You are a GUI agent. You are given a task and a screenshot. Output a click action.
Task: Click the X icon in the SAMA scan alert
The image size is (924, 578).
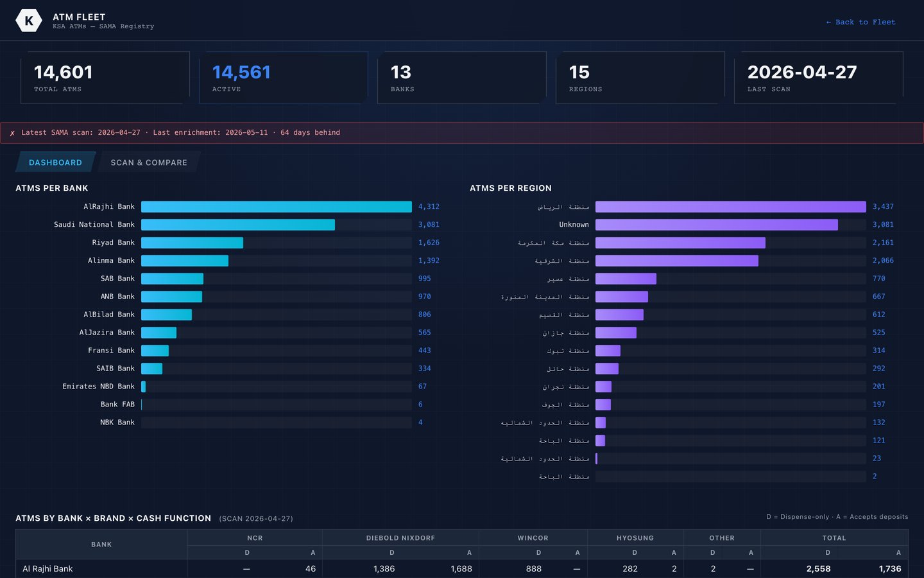[12, 133]
